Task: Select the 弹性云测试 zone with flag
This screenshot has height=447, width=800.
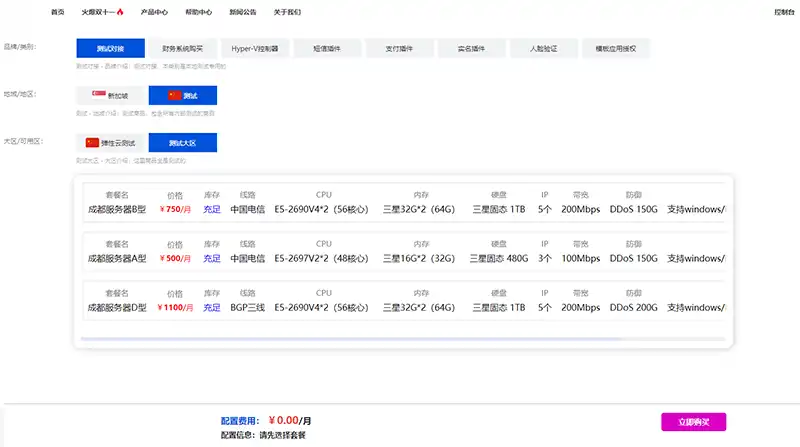Action: pyautogui.click(x=110, y=143)
